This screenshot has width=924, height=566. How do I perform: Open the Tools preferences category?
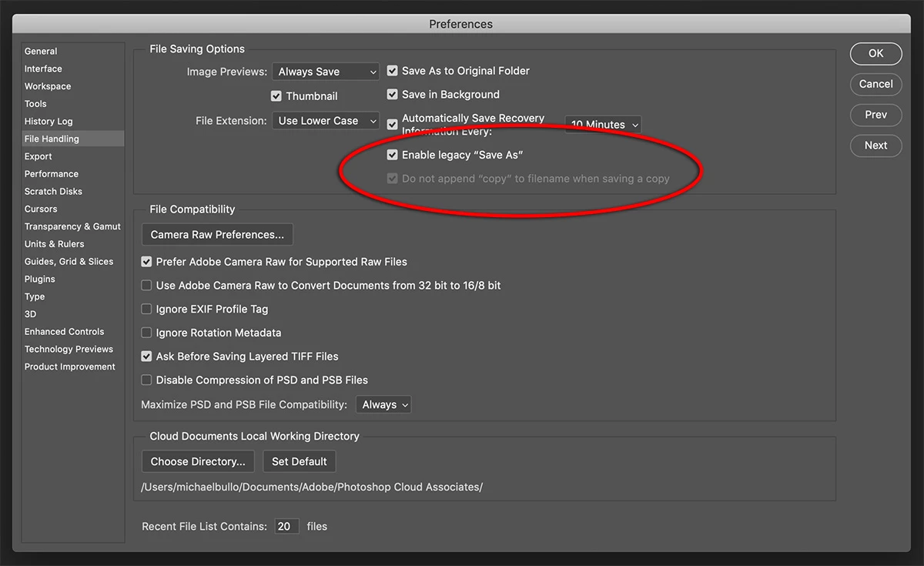pos(35,104)
